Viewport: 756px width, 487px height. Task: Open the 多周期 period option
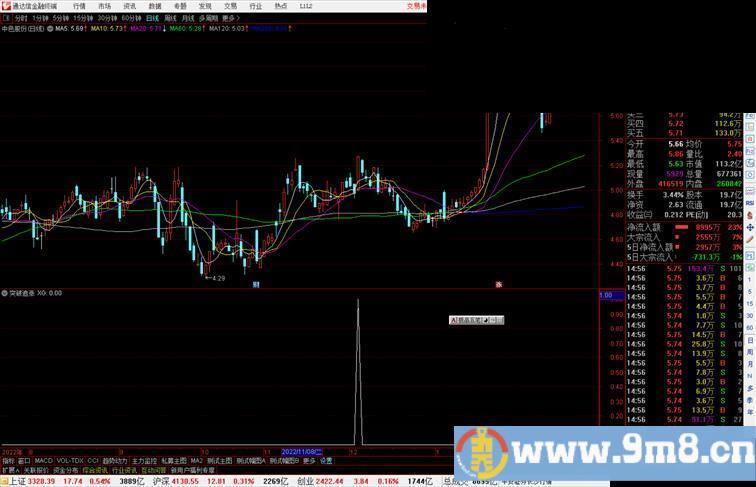point(207,18)
